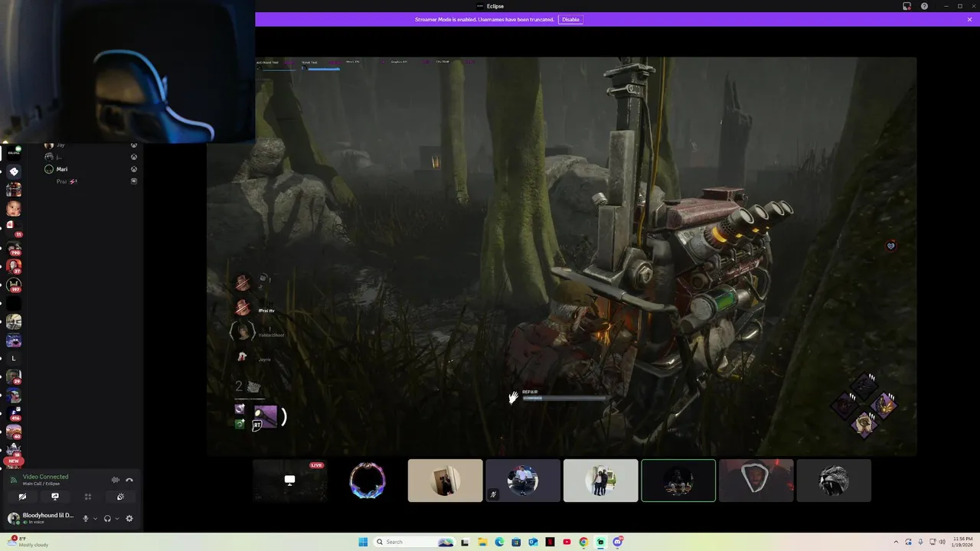
Task: Click Video Connected status text
Action: tap(45, 476)
